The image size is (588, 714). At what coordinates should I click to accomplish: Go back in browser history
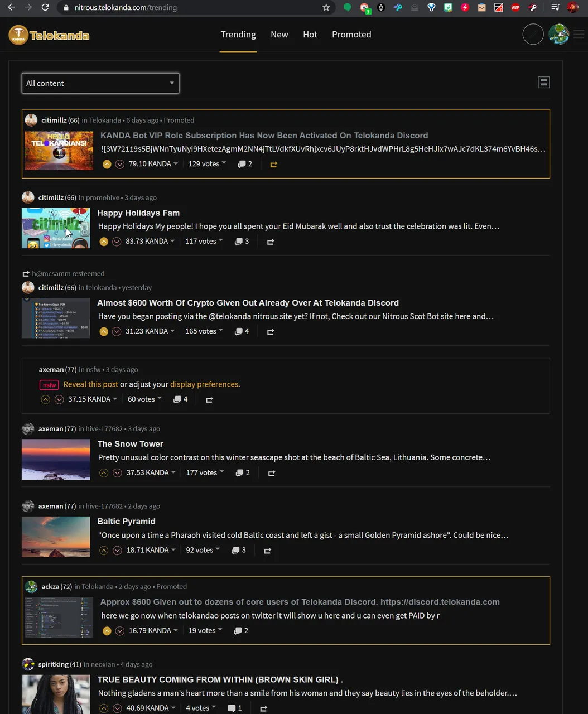11,8
